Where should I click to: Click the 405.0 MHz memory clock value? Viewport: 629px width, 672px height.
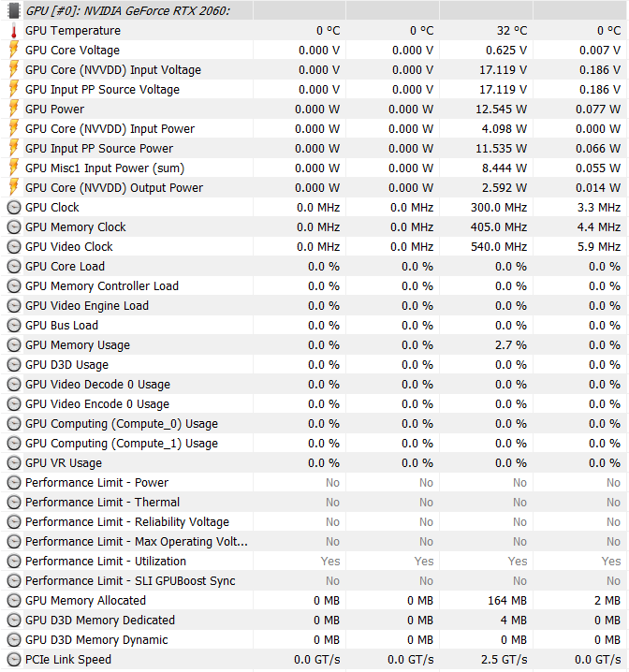(x=499, y=227)
